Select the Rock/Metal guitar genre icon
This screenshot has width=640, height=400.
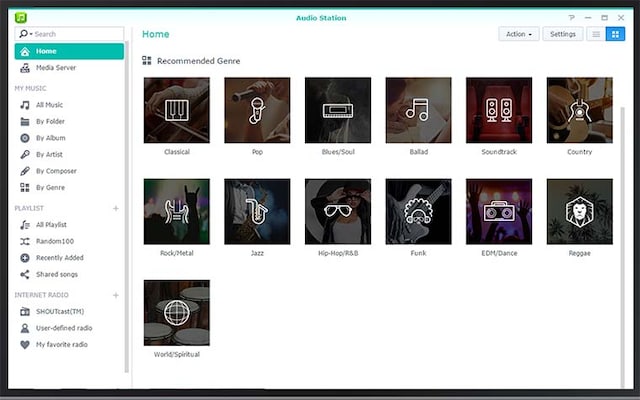(176, 211)
